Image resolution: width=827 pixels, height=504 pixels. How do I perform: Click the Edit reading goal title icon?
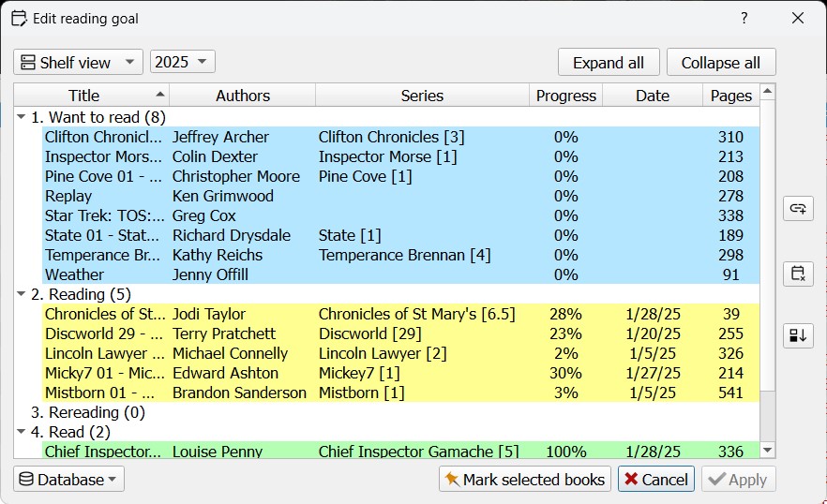tap(18, 18)
